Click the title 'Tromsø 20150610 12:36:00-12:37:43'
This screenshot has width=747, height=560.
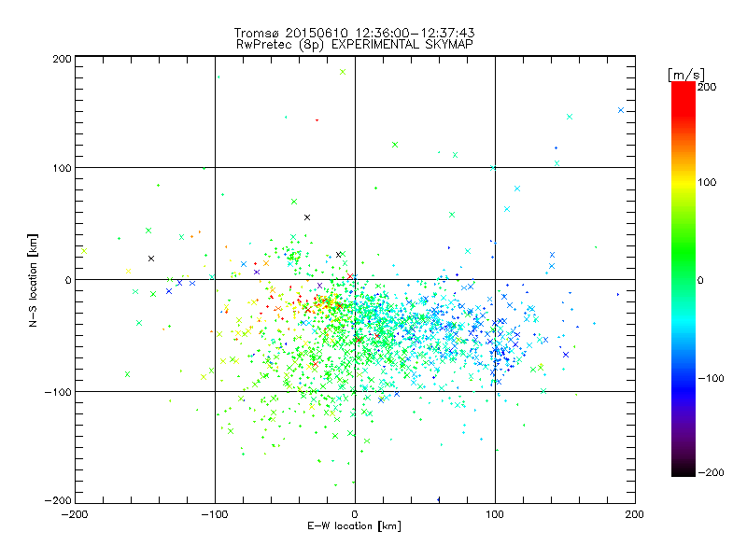point(355,33)
